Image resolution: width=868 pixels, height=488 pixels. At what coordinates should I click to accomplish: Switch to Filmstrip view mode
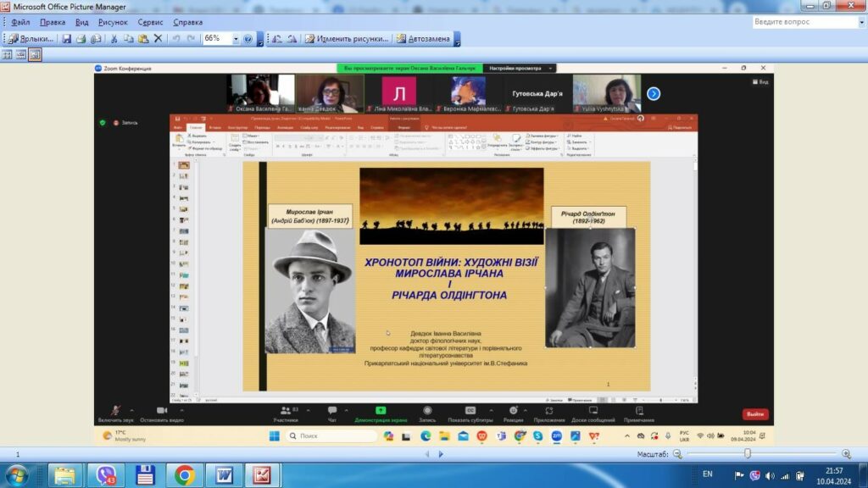click(21, 55)
